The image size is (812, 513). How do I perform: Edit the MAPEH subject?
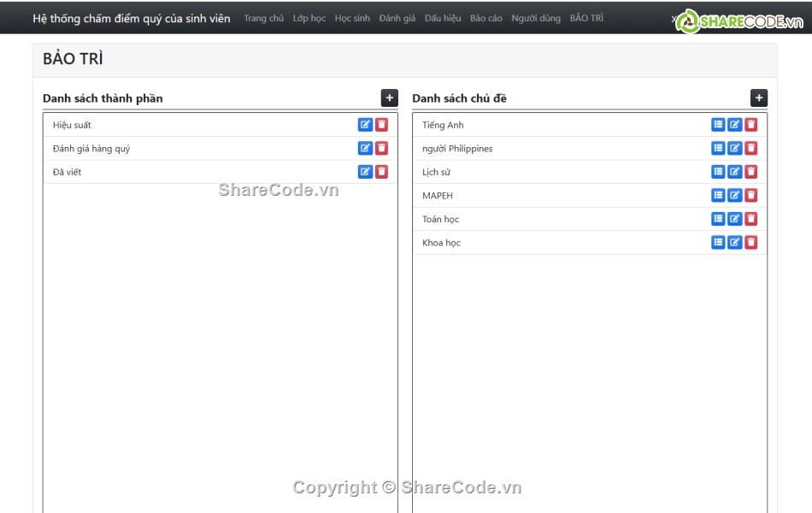point(734,195)
